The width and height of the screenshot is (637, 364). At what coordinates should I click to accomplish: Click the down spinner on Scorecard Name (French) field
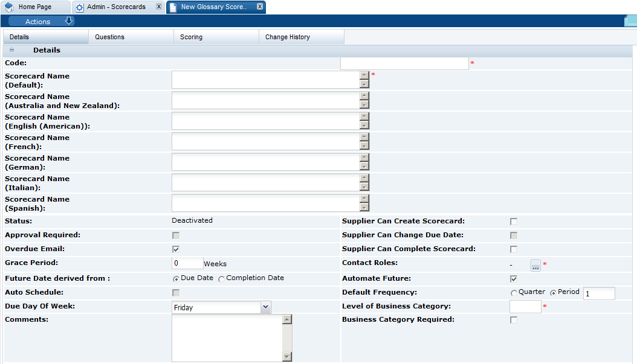click(x=363, y=147)
